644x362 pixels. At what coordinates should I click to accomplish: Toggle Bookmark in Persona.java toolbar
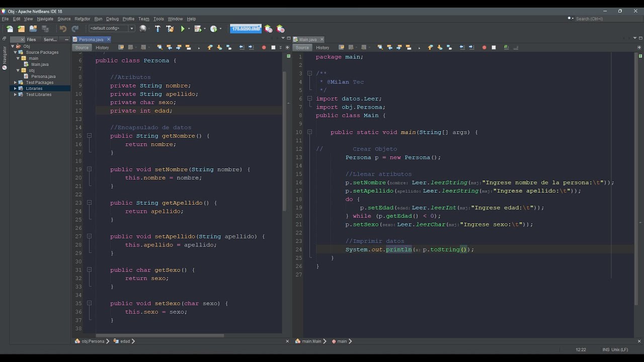click(229, 47)
